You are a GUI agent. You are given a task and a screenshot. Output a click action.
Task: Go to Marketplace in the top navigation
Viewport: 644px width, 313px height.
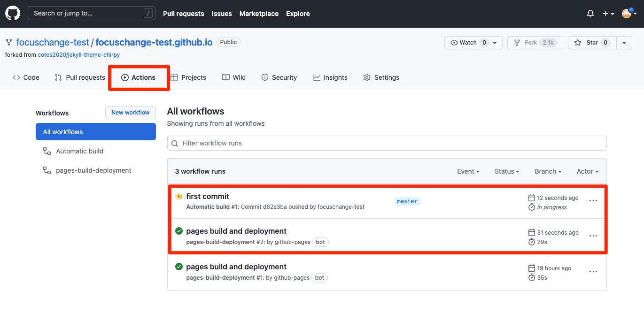click(259, 14)
